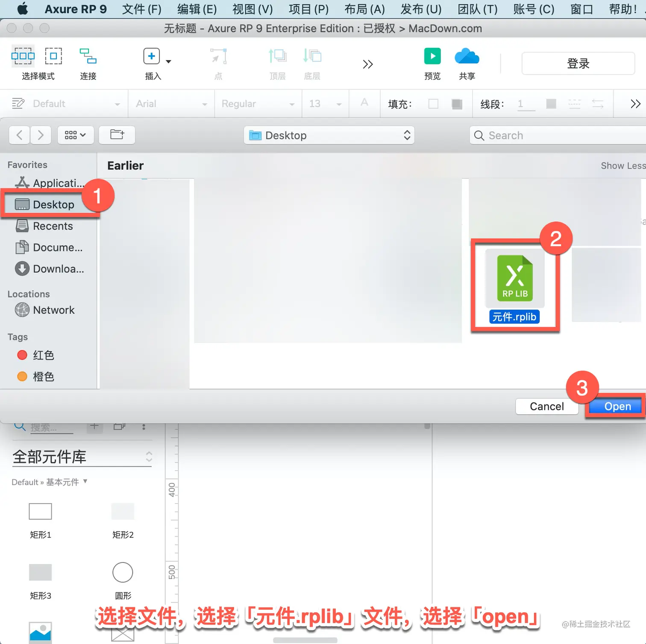Click the arrow style icon
The width and height of the screenshot is (646, 644).
(x=598, y=104)
